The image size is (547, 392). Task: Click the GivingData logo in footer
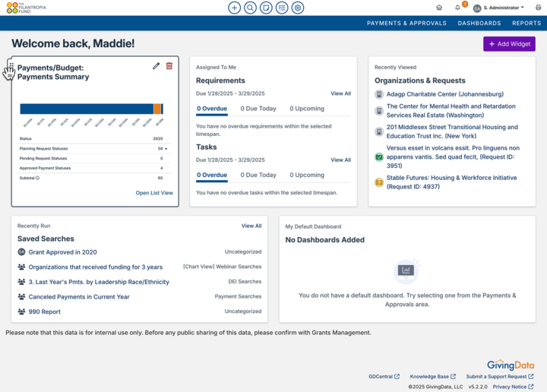(511, 365)
